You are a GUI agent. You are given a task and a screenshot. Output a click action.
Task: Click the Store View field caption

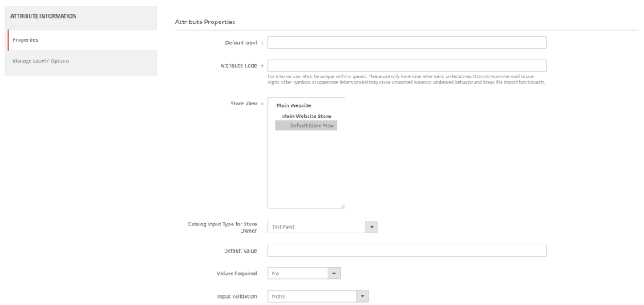pyautogui.click(x=244, y=104)
